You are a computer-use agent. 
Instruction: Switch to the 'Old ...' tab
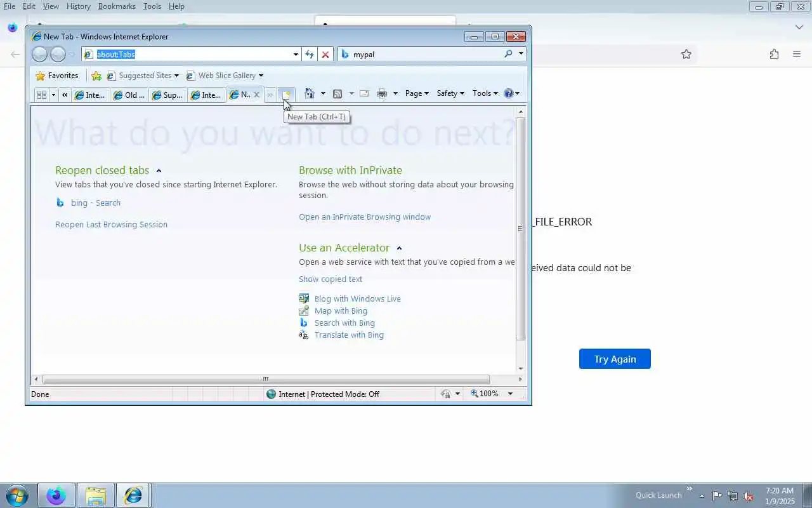pos(129,95)
